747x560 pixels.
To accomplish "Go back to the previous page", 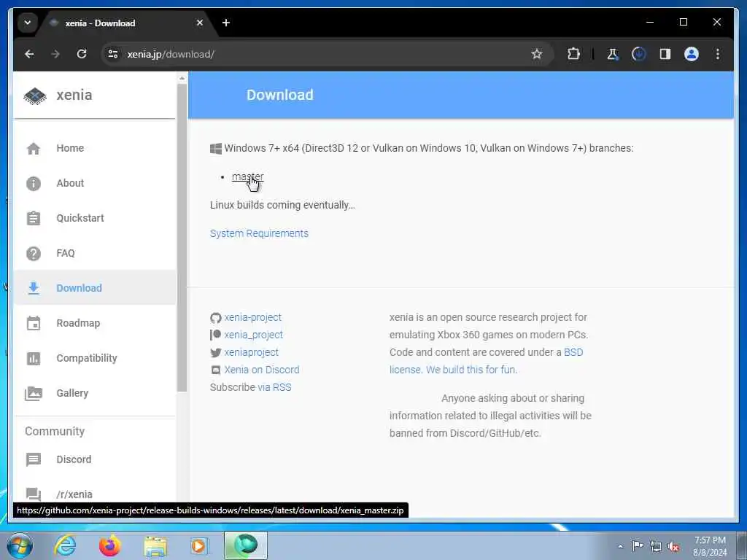I will pyautogui.click(x=29, y=54).
